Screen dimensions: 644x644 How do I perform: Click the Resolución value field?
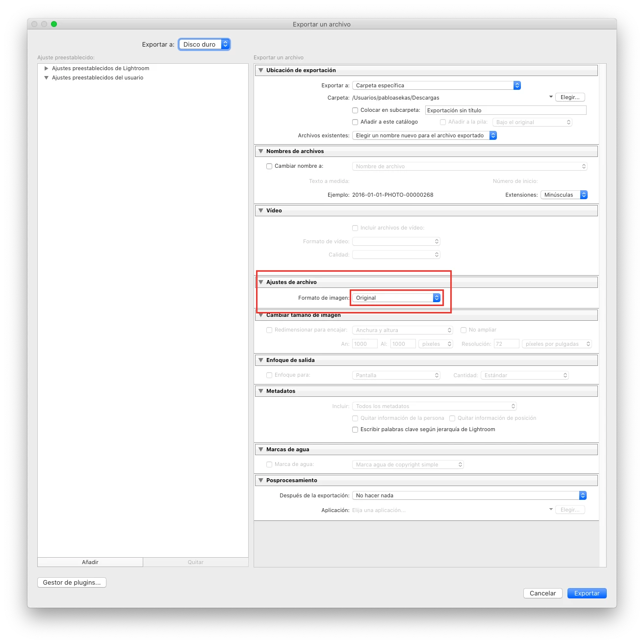click(506, 344)
